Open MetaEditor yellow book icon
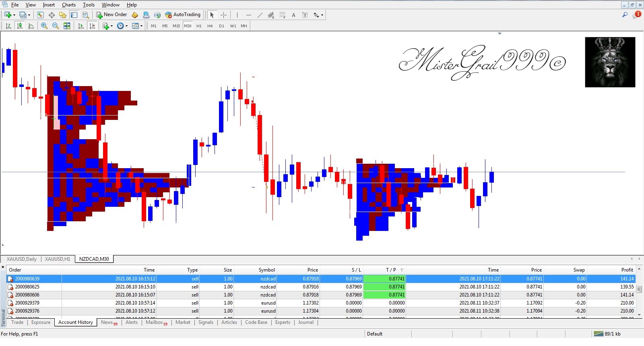The width and height of the screenshot is (644, 346). [x=135, y=15]
